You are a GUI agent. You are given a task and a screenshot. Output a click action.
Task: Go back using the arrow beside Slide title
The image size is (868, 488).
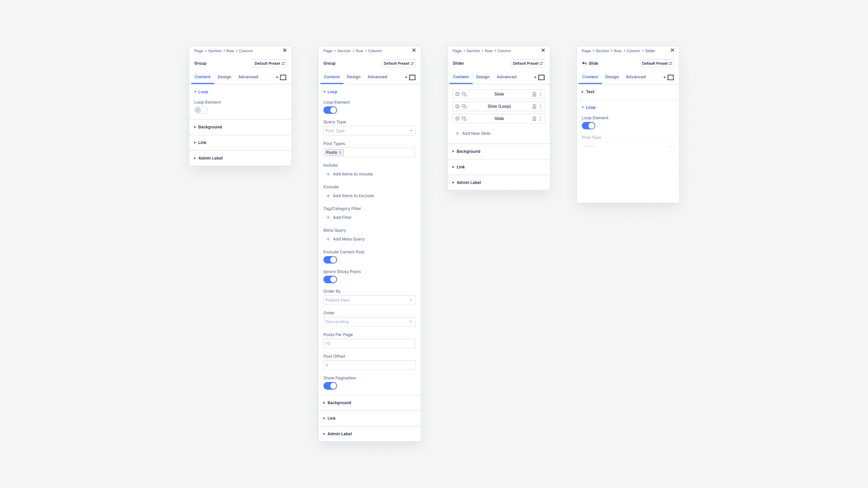584,64
